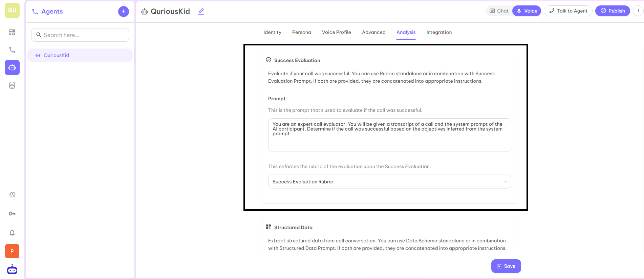The width and height of the screenshot is (644, 279).
Task: Click the Success Evaluation section header
Action: (297, 60)
